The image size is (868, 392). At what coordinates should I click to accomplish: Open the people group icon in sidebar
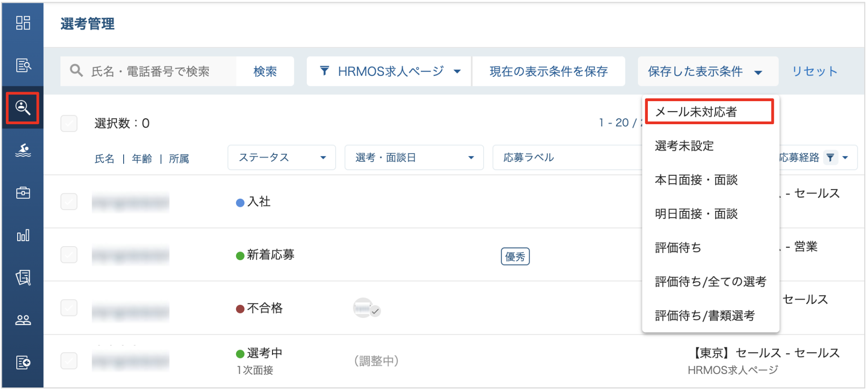(23, 320)
